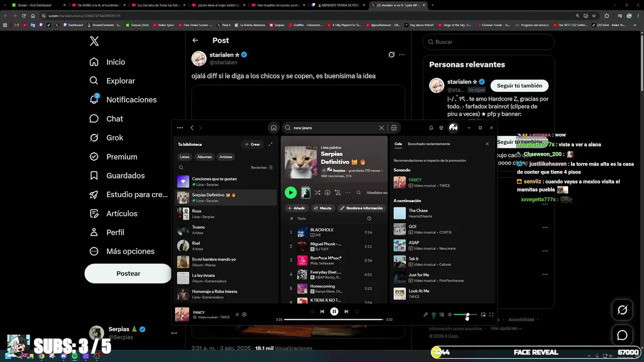644x362 pixels.
Task: Go to Spotify home
Action: pos(274,128)
